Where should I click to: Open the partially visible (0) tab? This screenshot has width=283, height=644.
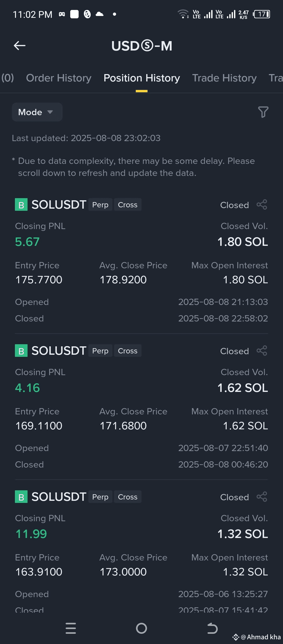click(7, 78)
